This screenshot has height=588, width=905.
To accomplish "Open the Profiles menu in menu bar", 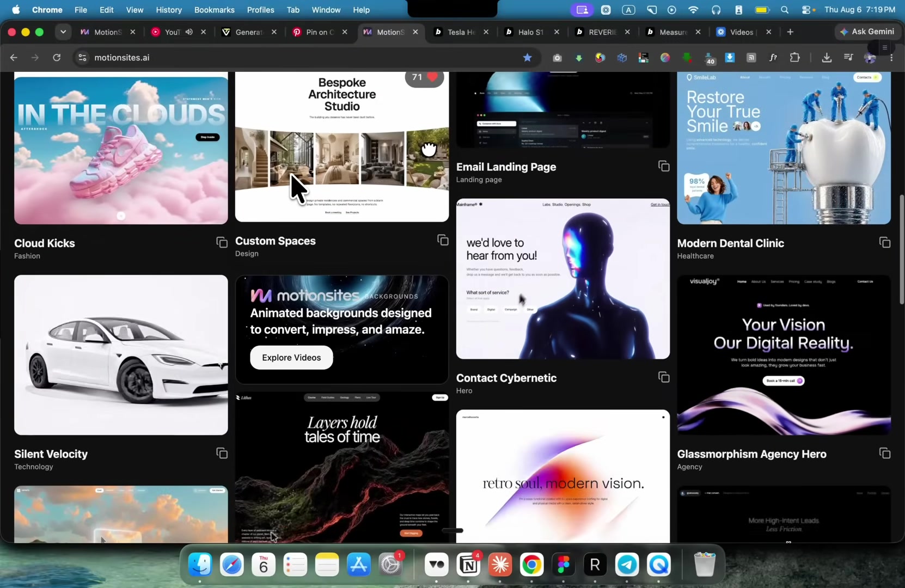I will coord(260,10).
